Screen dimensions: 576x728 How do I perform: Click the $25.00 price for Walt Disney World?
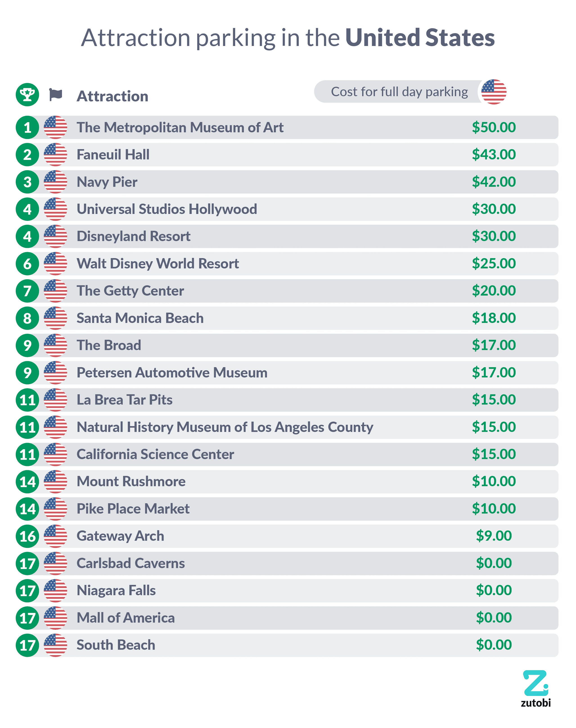point(493,263)
